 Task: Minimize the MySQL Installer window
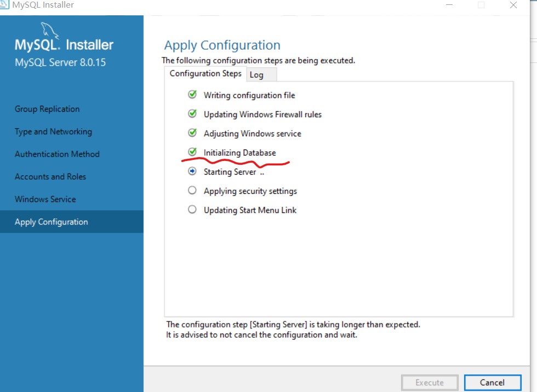point(449,5)
